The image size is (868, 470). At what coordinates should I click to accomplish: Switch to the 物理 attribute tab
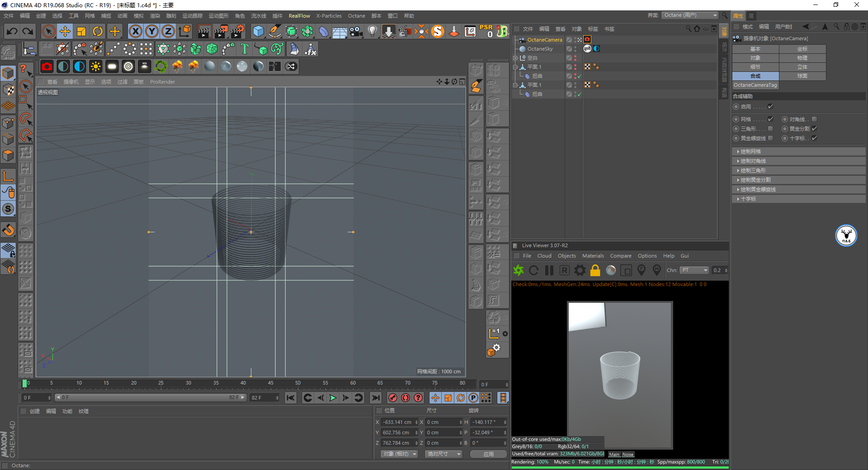coord(802,58)
